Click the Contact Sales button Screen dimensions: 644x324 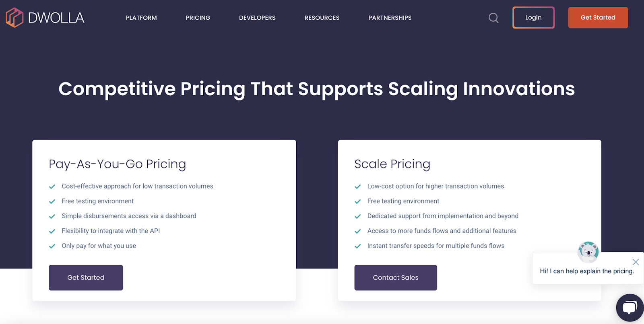coord(396,277)
